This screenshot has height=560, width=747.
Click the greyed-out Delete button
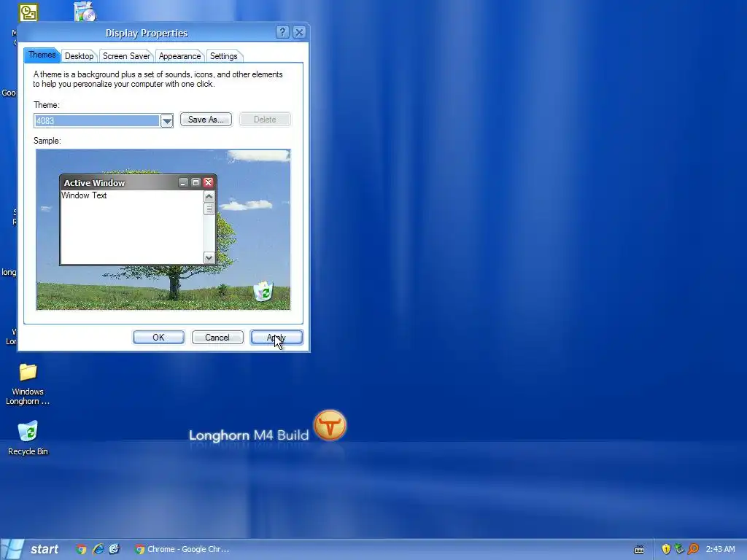click(265, 120)
